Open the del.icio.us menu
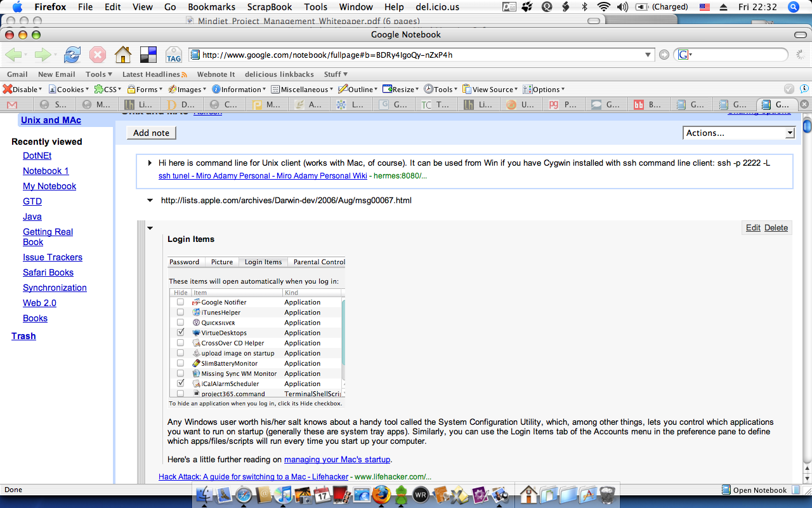Image resolution: width=812 pixels, height=508 pixels. coord(437,7)
